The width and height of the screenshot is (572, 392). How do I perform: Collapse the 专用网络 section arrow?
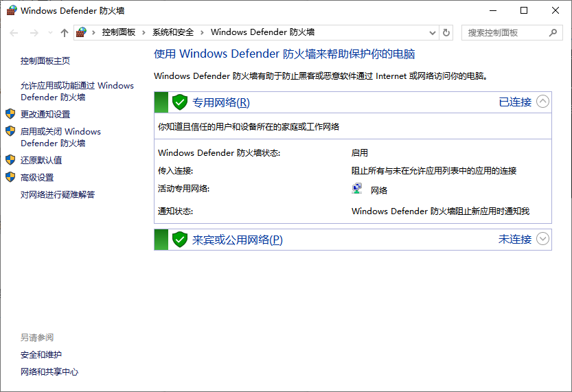click(x=542, y=102)
